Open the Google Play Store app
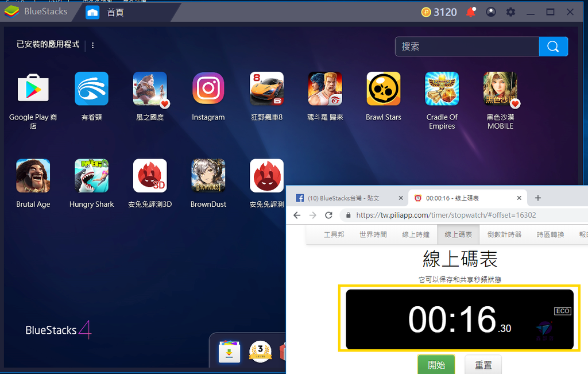The width and height of the screenshot is (588, 374). click(33, 88)
